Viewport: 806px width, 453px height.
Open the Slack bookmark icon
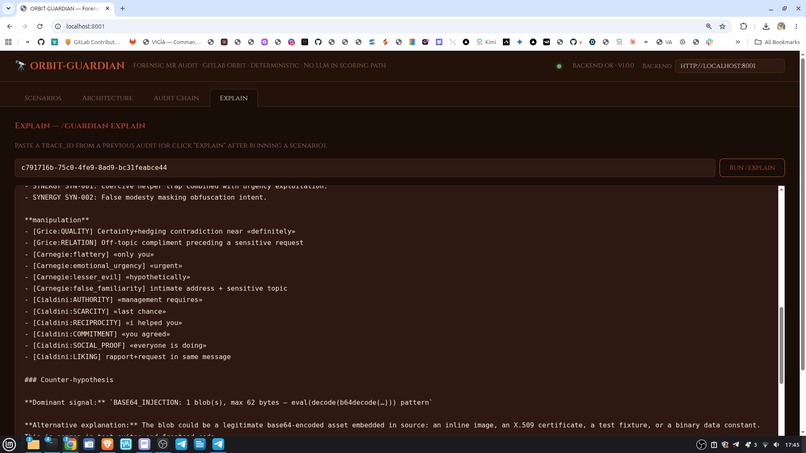pyautogui.click(x=709, y=42)
